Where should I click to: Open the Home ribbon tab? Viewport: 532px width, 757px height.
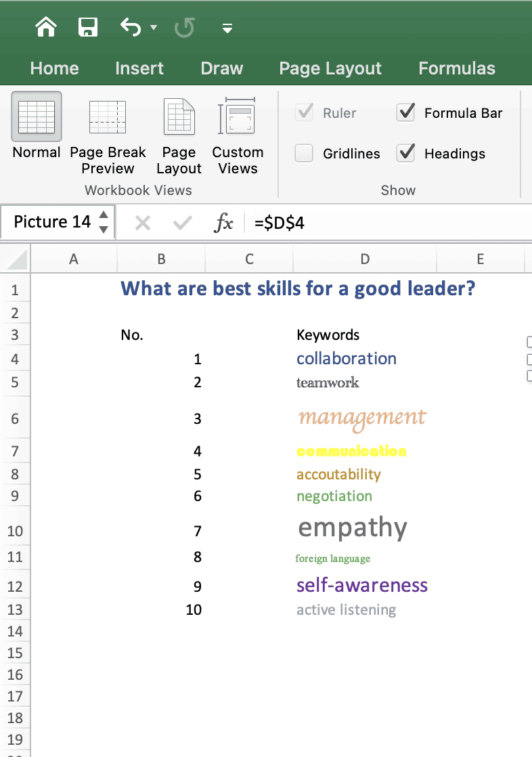click(x=55, y=68)
